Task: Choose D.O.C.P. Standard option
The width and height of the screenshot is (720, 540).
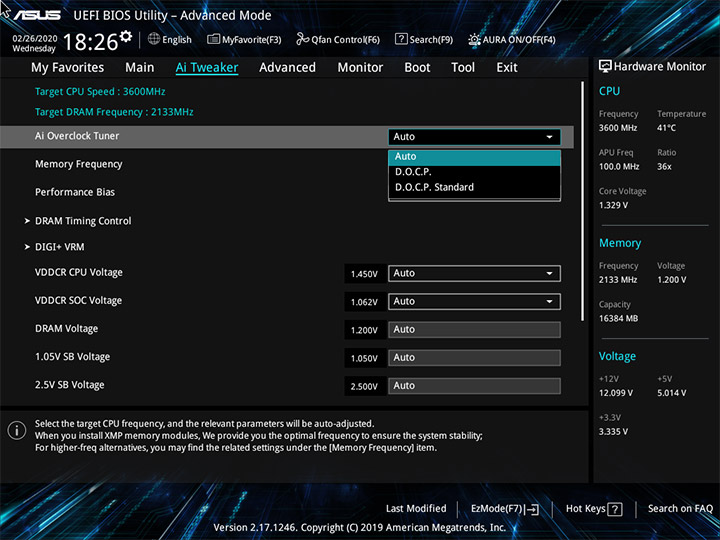Action: pos(474,187)
